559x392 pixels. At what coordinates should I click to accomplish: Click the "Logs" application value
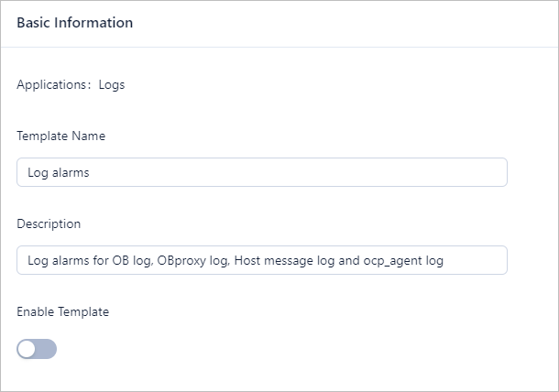[112, 84]
